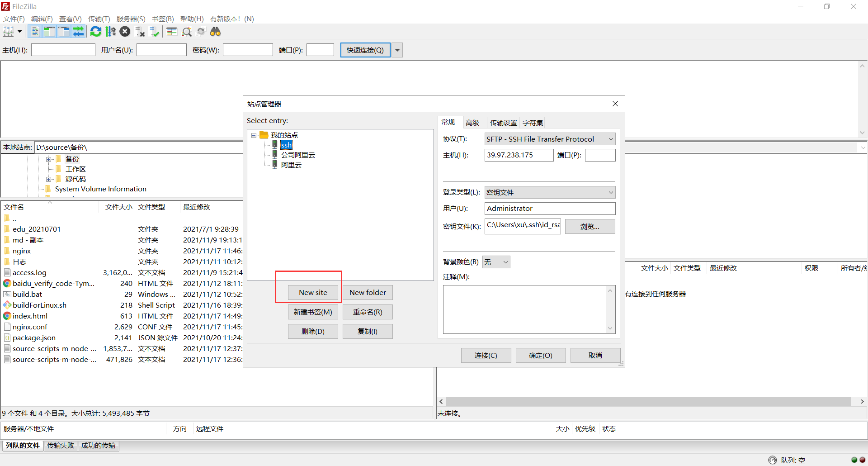Image resolution: width=868 pixels, height=466 pixels.
Task: Switch to the 传输设置 tab
Action: [504, 123]
